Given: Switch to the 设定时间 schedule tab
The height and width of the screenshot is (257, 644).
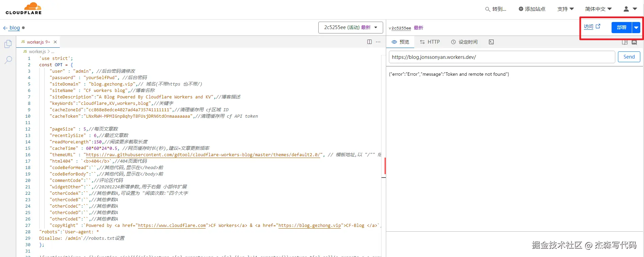Looking at the screenshot, I should coord(464,42).
